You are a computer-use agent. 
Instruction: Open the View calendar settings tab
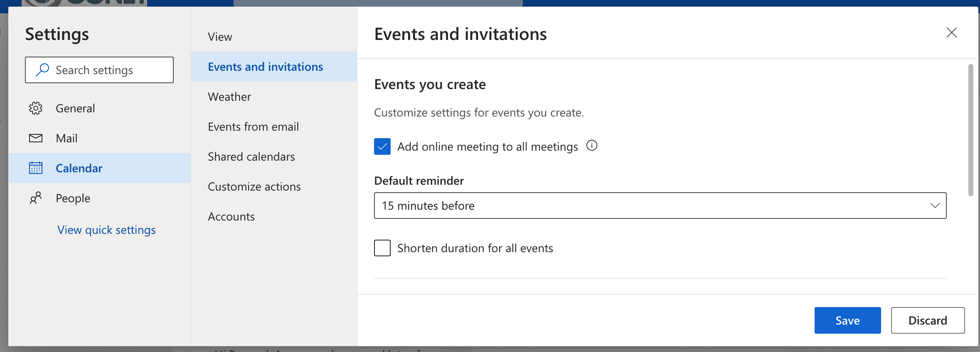[220, 37]
